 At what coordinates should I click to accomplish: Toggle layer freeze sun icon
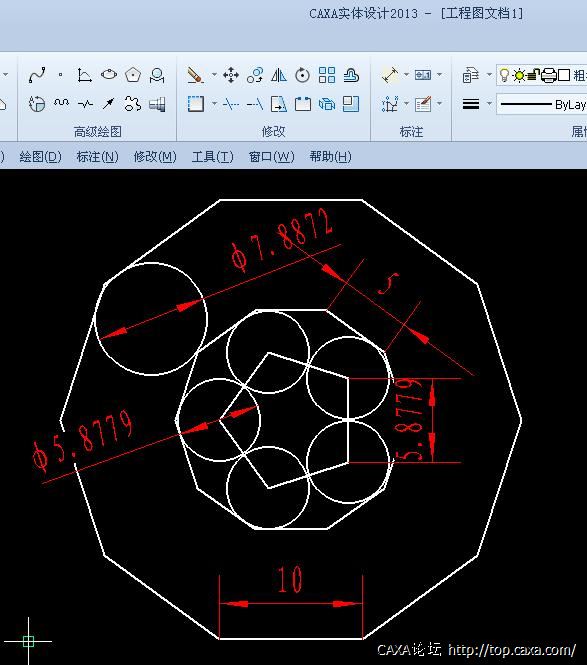click(519, 75)
